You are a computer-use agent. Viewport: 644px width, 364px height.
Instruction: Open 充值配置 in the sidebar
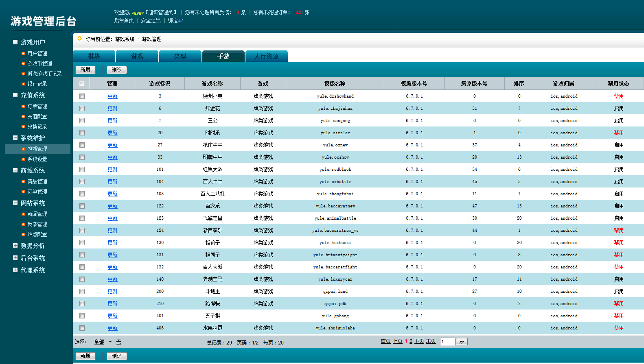click(x=37, y=116)
